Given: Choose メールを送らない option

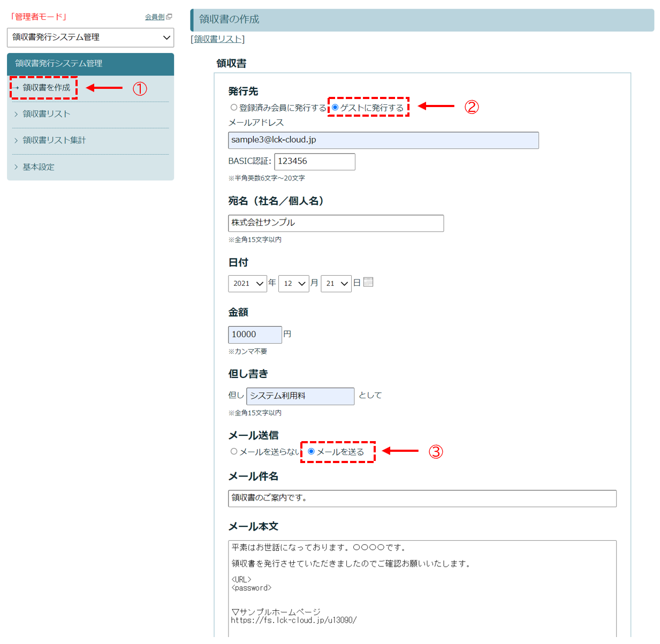Looking at the screenshot, I should point(234,451).
